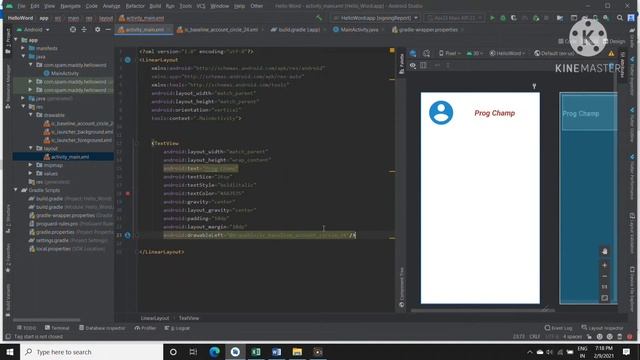
Task: Open API level 30 dropdown
Action: 475,53
